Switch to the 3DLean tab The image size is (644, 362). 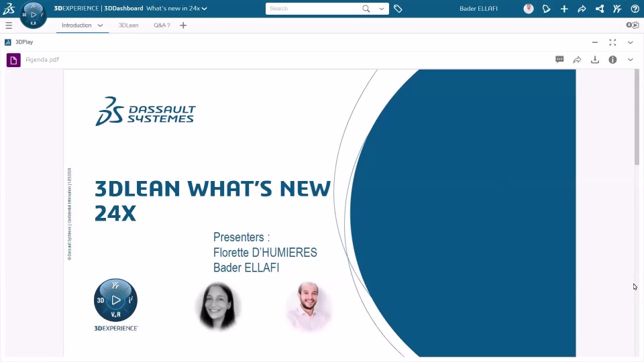click(x=128, y=25)
